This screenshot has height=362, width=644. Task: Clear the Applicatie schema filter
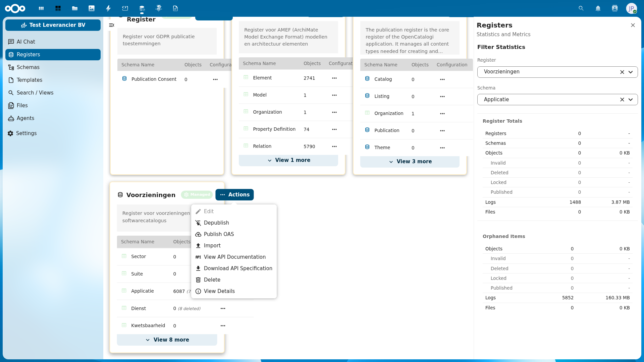click(622, 99)
